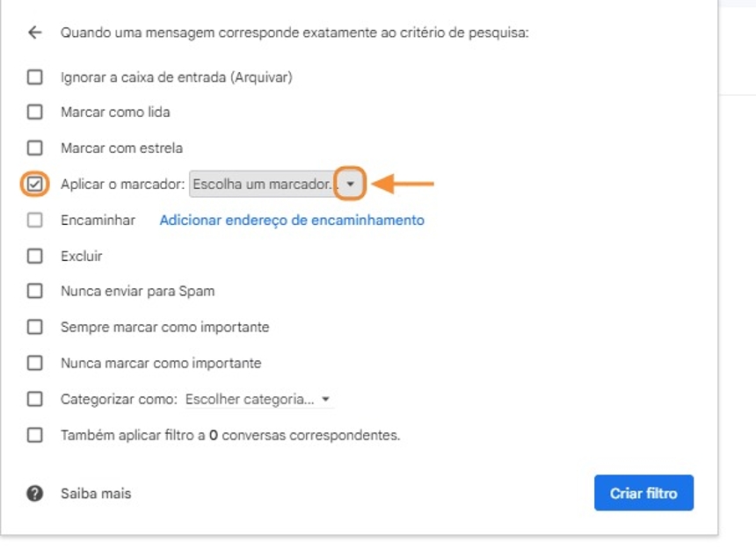Check 'Ignorar a caixa de entrada (Arquivar)'
Viewport: 756px width, 558px height.
(34, 77)
